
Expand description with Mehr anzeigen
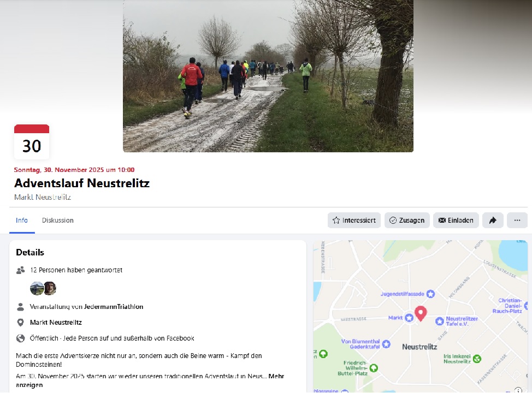point(150,380)
